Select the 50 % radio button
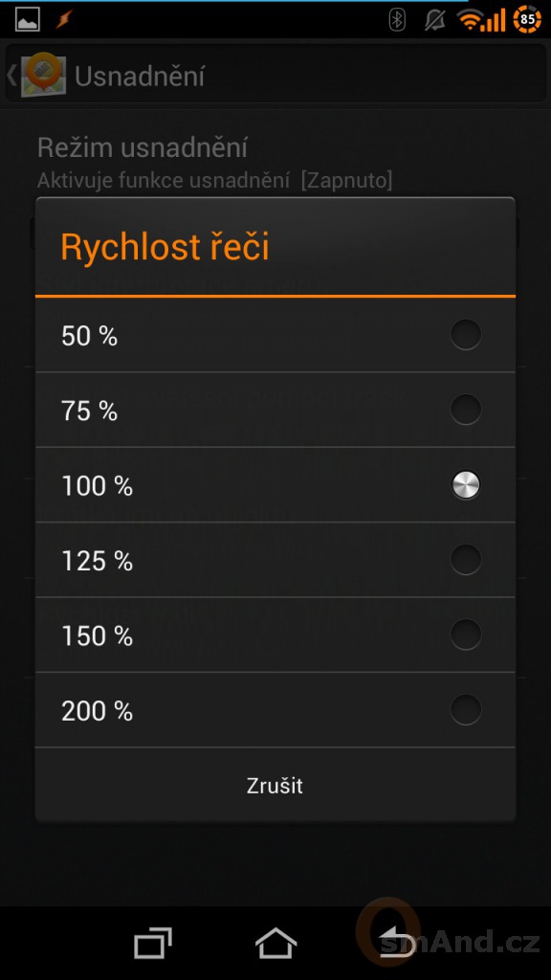Viewport: 551px width, 980px height. [466, 334]
